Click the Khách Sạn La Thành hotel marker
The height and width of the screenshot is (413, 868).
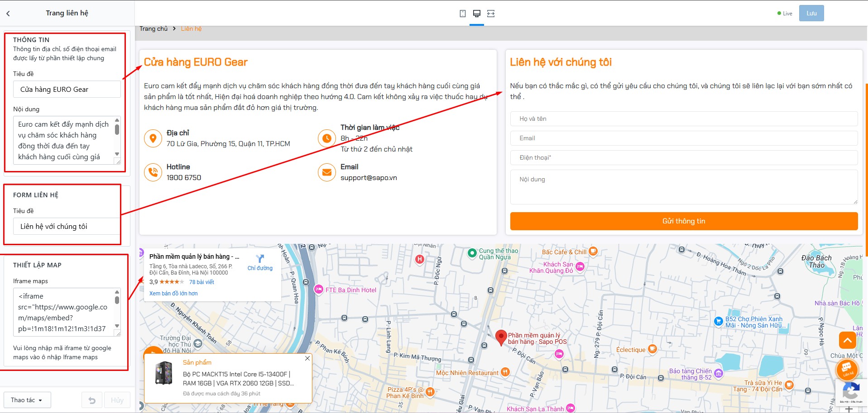[571, 408]
